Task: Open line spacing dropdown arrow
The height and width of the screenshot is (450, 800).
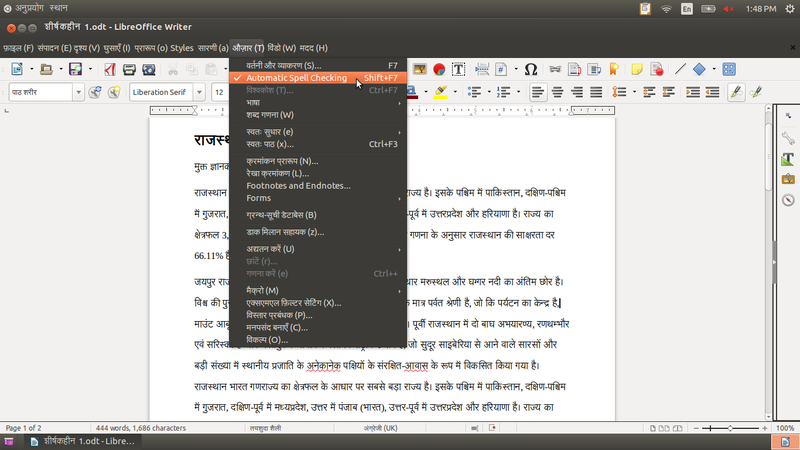Action: point(634,92)
